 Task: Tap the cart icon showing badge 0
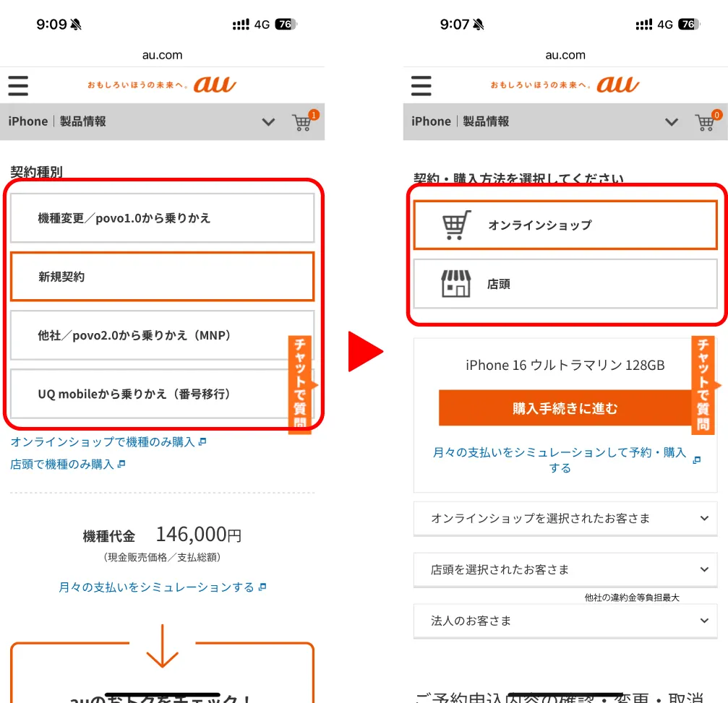(706, 121)
